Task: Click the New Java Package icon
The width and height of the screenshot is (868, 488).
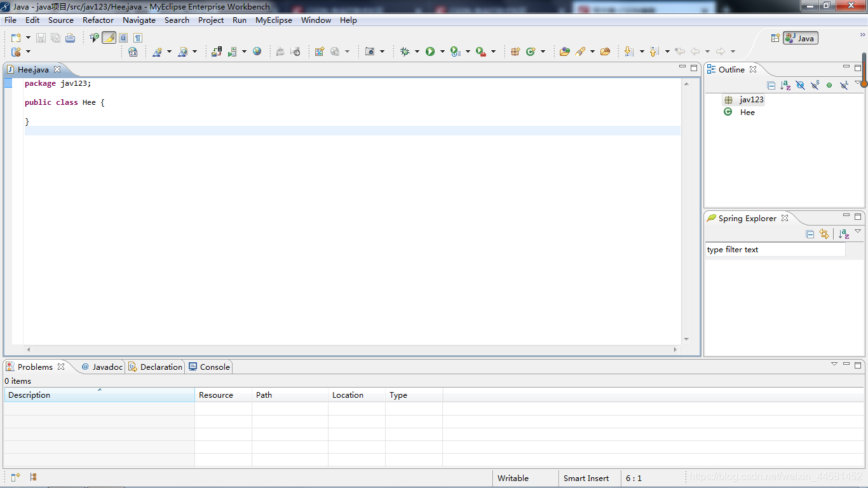Action: [515, 51]
